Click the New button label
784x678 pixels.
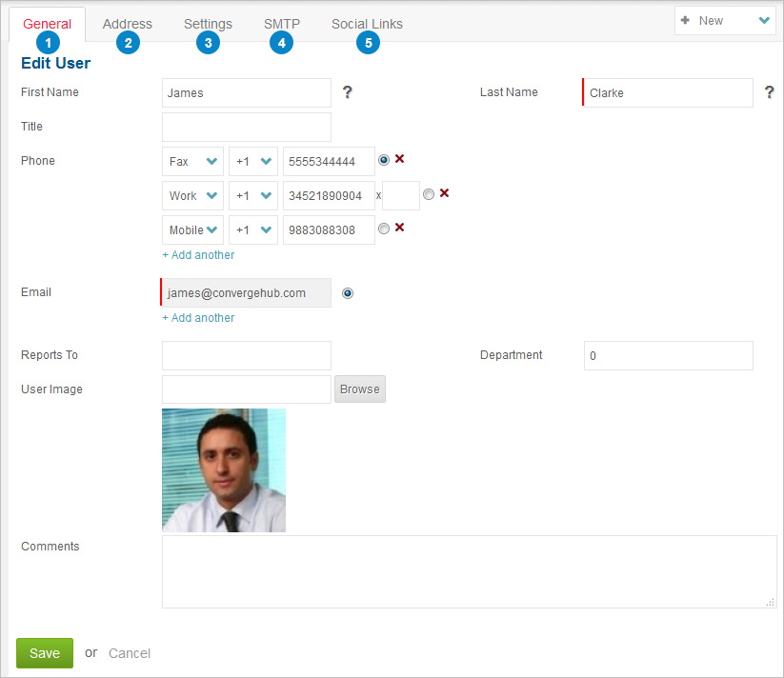click(x=711, y=21)
